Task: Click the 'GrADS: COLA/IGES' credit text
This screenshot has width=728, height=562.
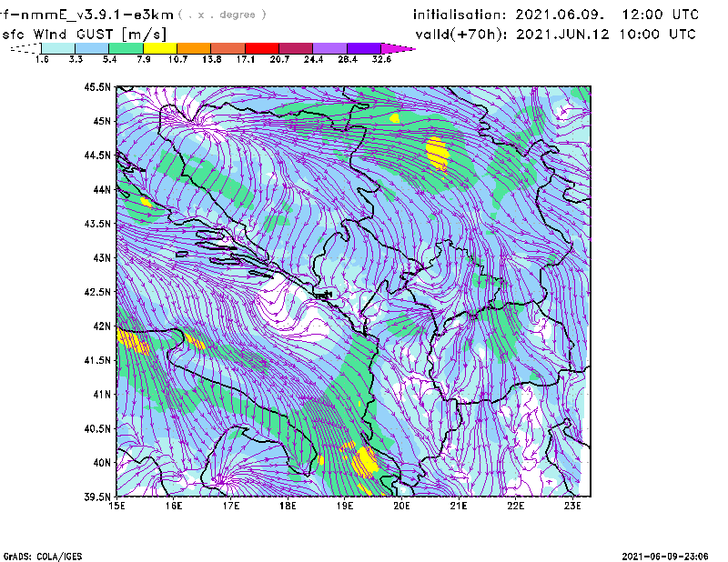Action: click(43, 557)
